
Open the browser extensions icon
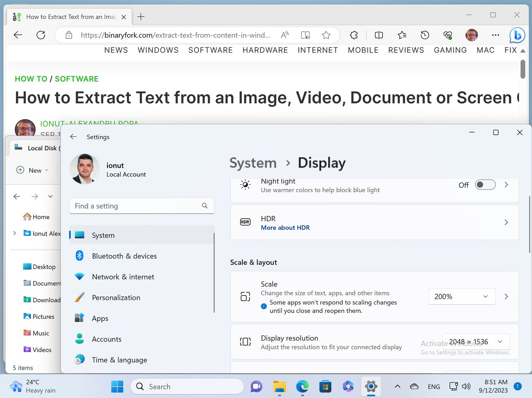coord(354,35)
